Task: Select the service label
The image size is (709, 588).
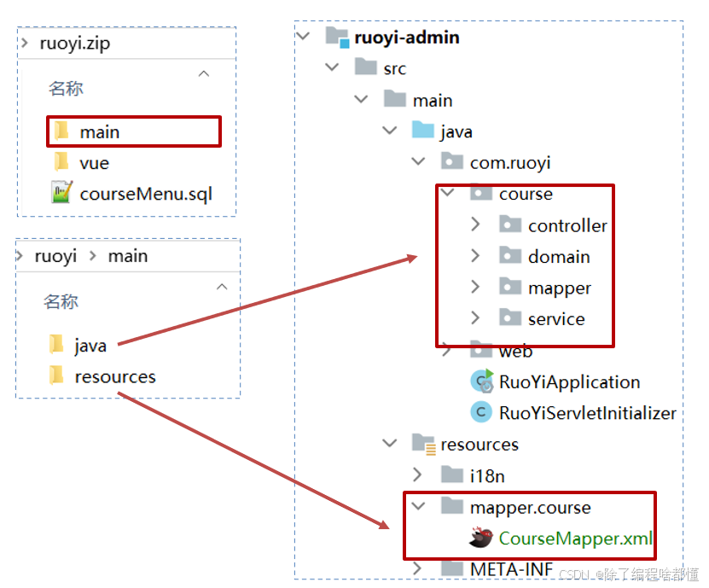Action: [x=556, y=319]
